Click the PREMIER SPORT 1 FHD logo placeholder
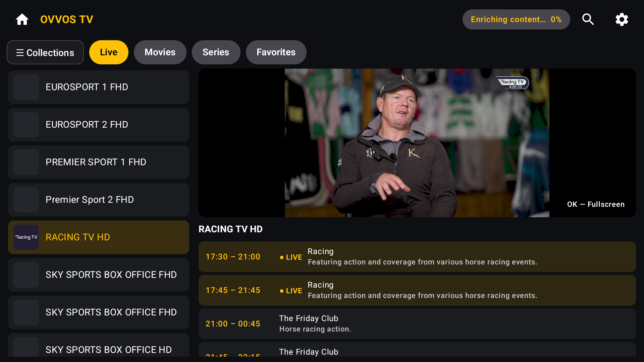This screenshot has width=644, height=362. [26, 162]
